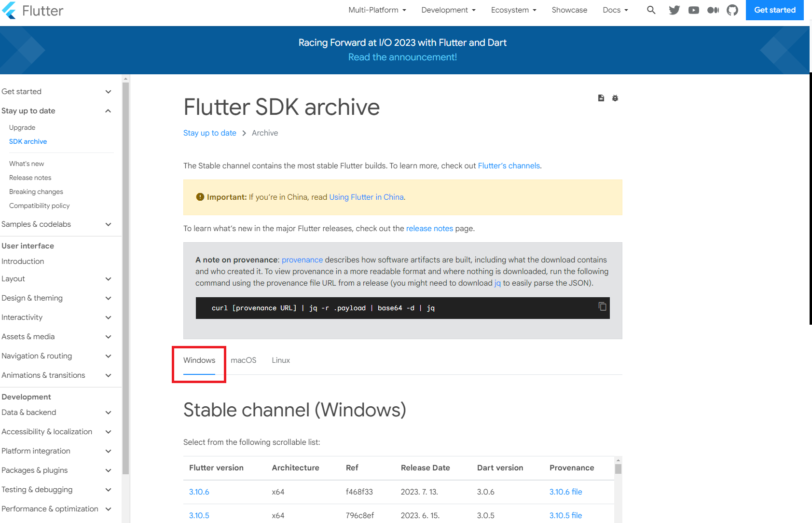Open the Ecosystem dropdown menu
The image size is (812, 523).
pyautogui.click(x=513, y=10)
